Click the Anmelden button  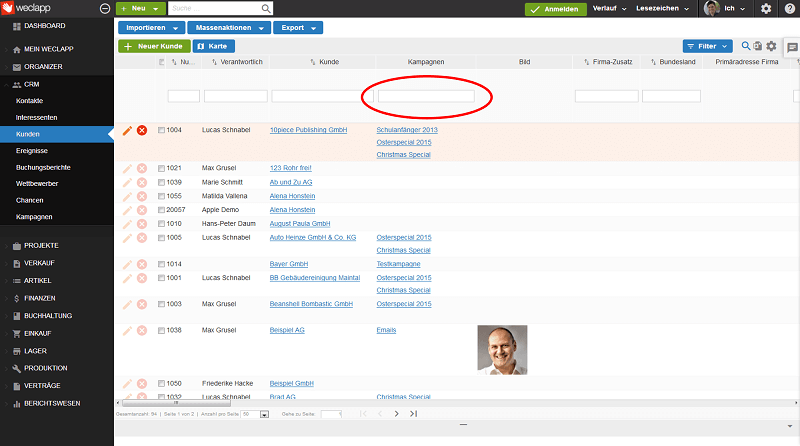556,9
